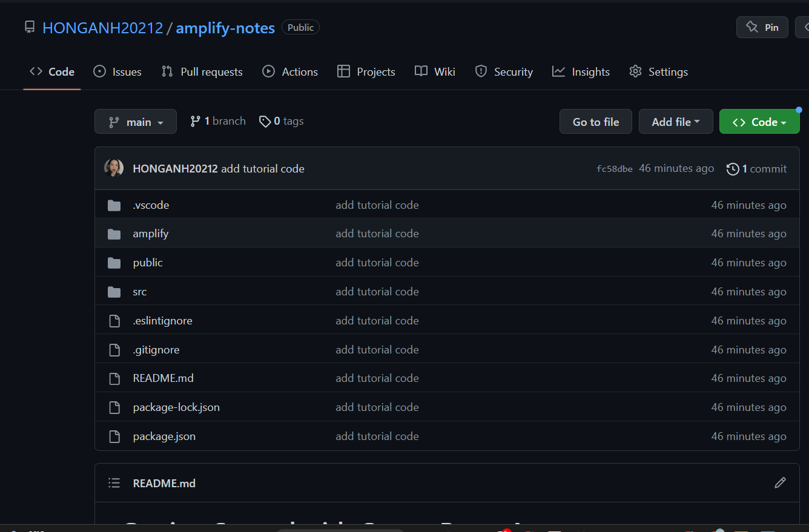Go to the Actions tab
809x532 pixels.
pos(290,72)
